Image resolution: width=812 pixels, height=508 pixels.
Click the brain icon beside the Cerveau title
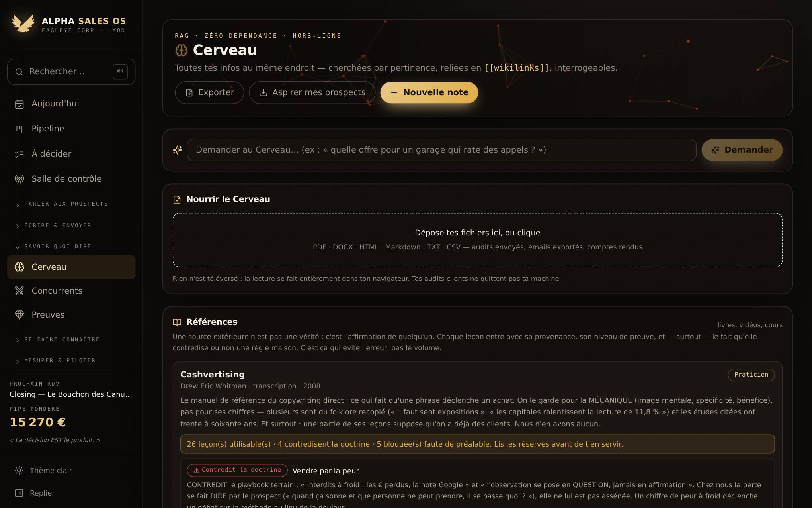[x=182, y=50]
